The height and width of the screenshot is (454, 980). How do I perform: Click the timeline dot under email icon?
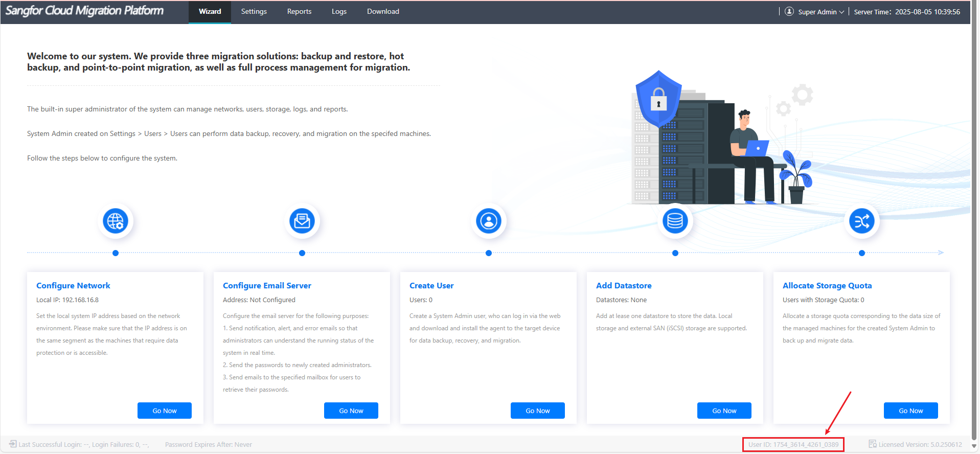[302, 253]
